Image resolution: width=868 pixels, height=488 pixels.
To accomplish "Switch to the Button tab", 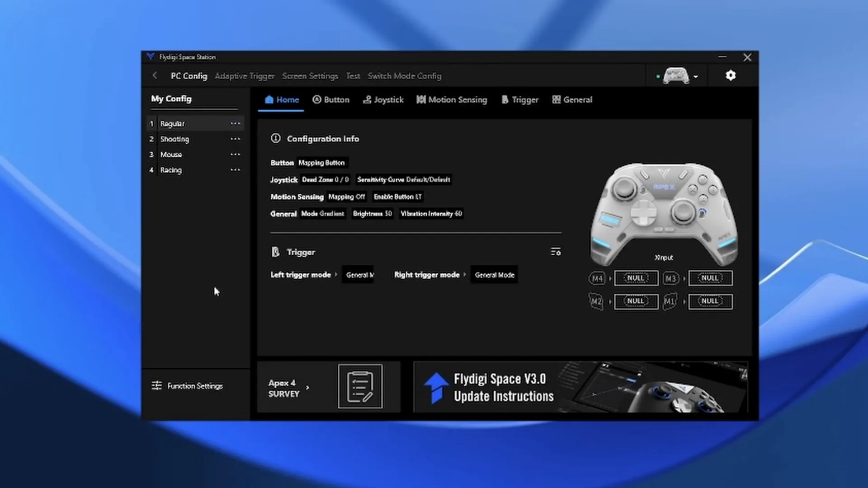I will coord(331,100).
